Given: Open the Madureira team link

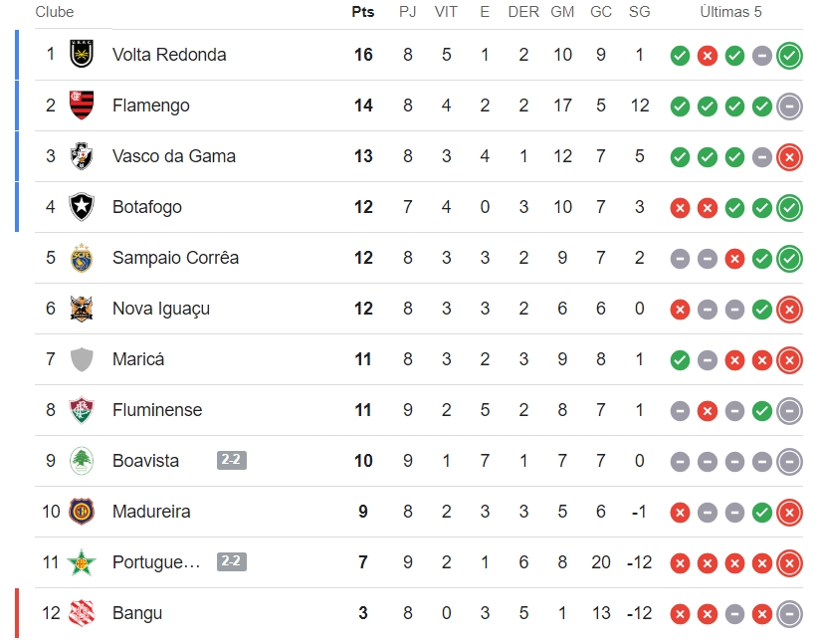Looking at the screenshot, I should tap(151, 512).
